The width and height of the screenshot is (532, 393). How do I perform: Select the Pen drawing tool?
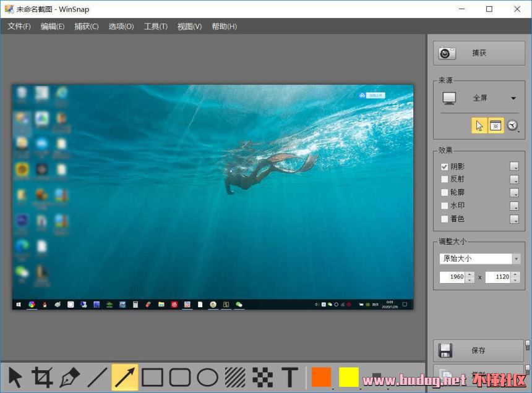point(69,377)
